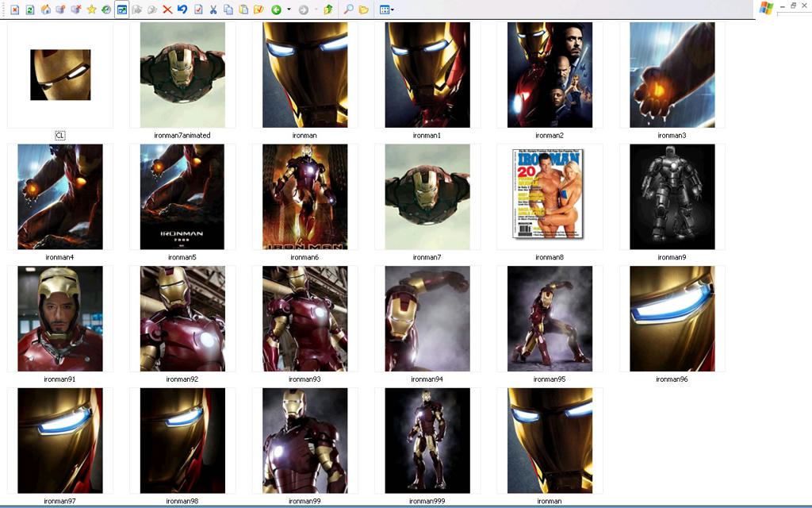Select the ironman7 thumbnail
This screenshot has width=812, height=508.
[427, 197]
